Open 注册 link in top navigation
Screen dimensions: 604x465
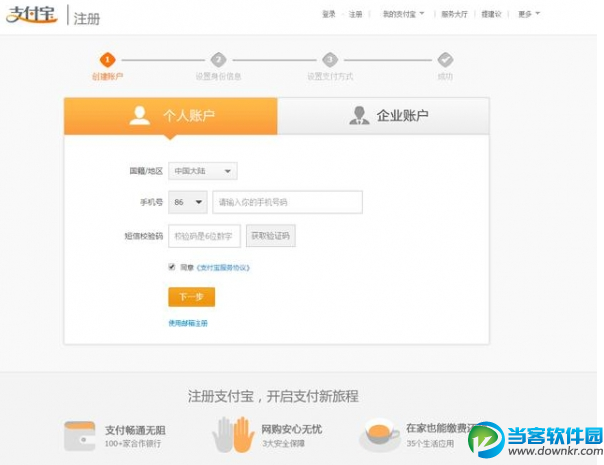(355, 14)
